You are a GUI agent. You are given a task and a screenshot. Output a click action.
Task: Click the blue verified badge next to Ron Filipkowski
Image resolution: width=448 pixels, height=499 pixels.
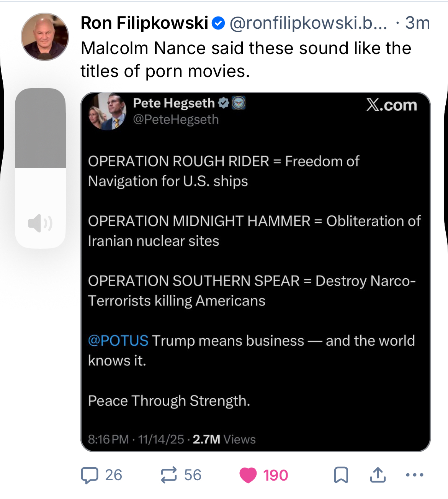click(218, 23)
